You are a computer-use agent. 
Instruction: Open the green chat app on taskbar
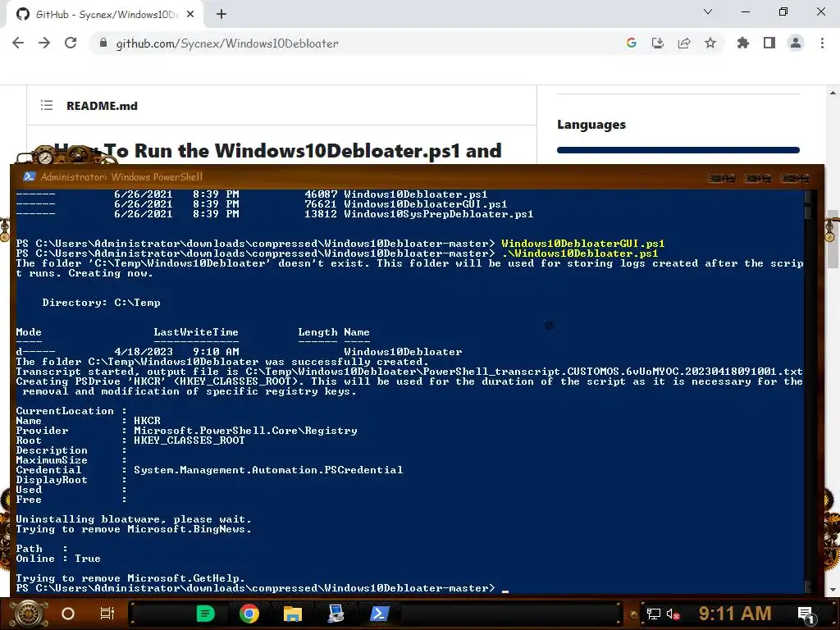205,614
